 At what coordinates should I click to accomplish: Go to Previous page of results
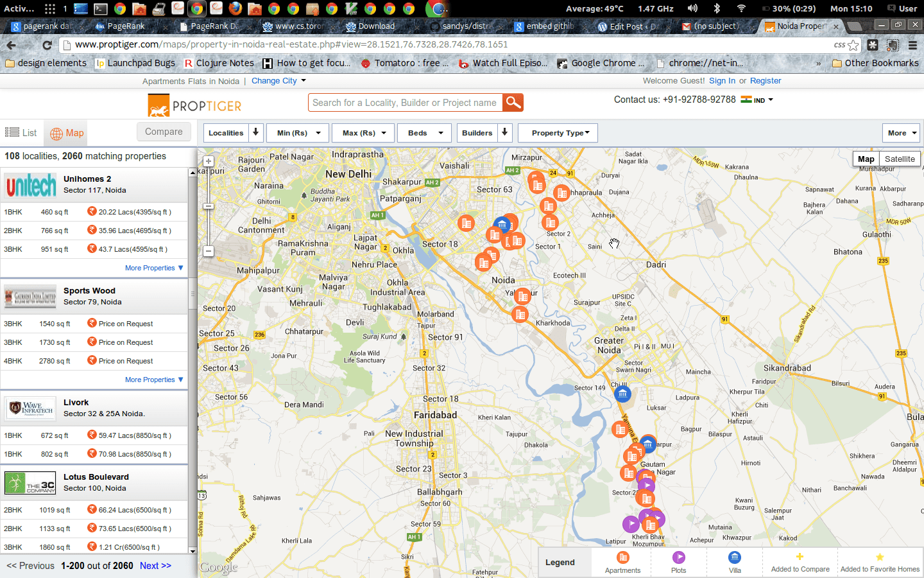(30, 566)
